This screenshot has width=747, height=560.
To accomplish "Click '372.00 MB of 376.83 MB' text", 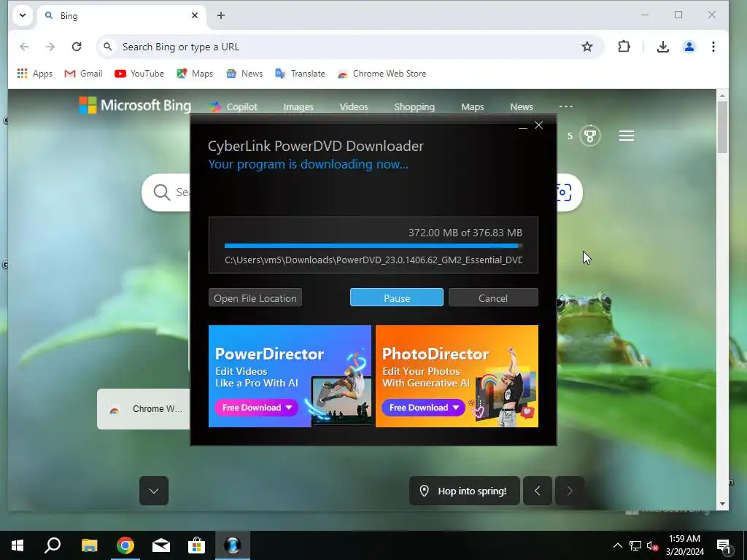I will coord(465,233).
